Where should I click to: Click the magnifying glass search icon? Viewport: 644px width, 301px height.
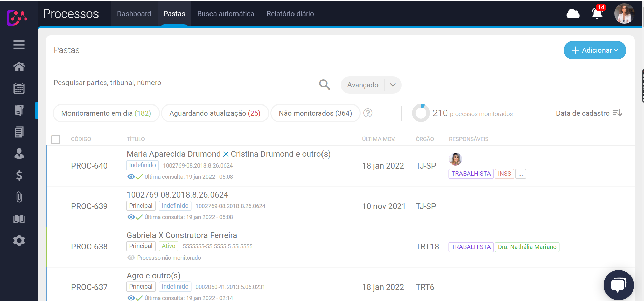click(x=324, y=85)
